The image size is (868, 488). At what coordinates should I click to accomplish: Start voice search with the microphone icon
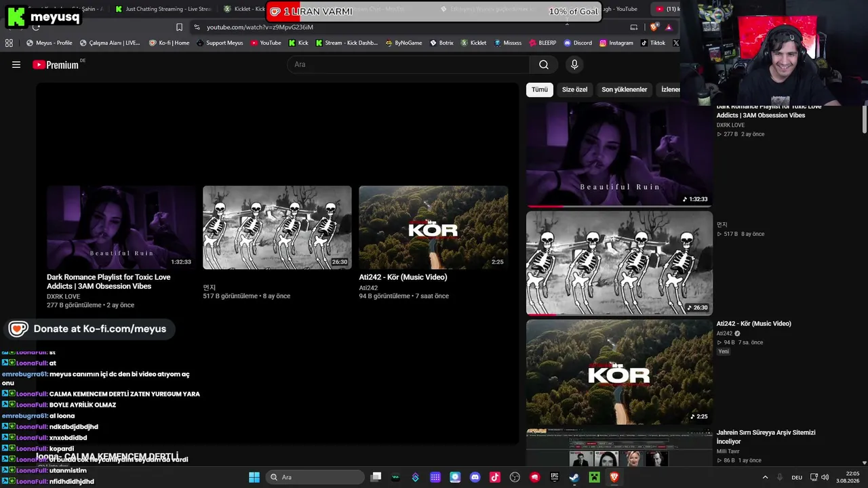click(574, 64)
